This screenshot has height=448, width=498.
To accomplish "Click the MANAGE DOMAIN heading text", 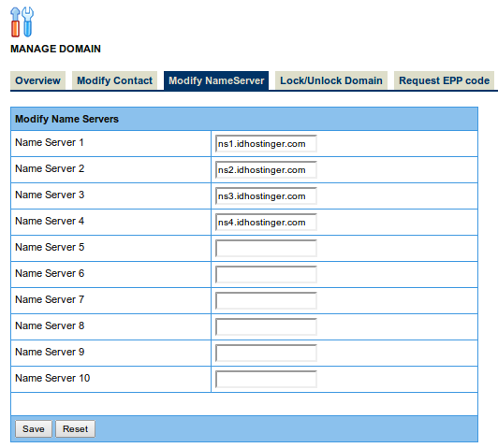I will pyautogui.click(x=55, y=49).
